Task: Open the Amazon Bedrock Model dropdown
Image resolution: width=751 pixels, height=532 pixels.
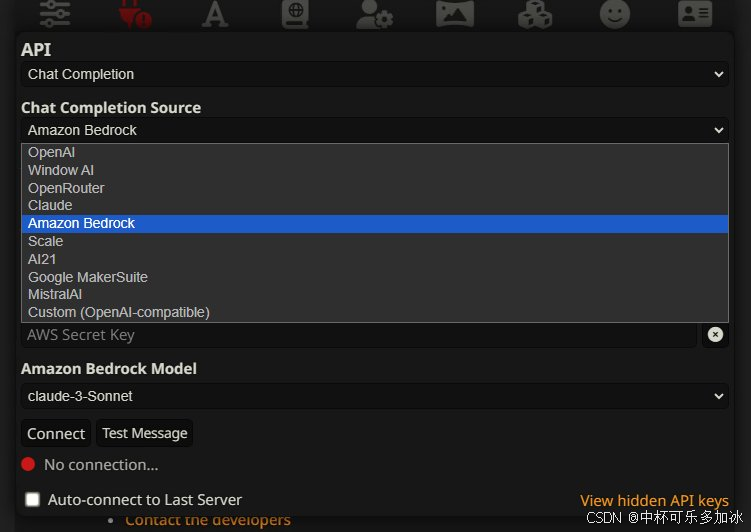Action: [375, 396]
